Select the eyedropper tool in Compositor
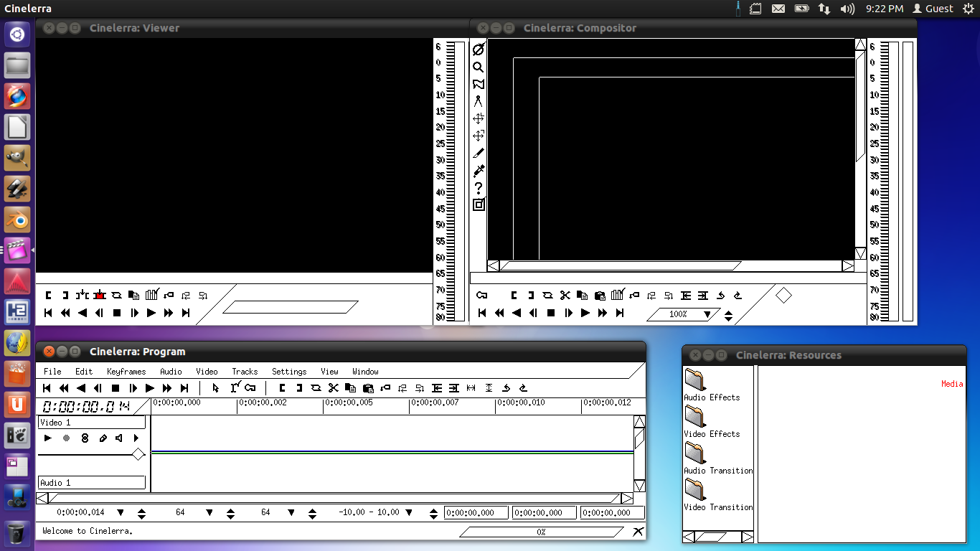Image resolution: width=980 pixels, height=551 pixels. pos(479,170)
